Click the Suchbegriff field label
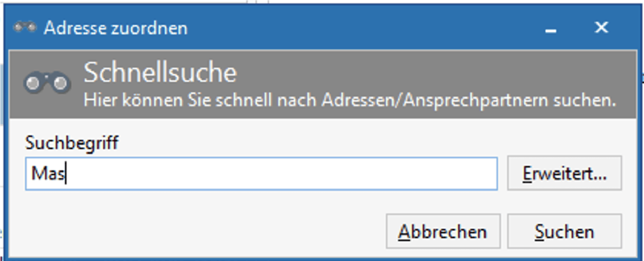644x261 pixels. tap(72, 143)
